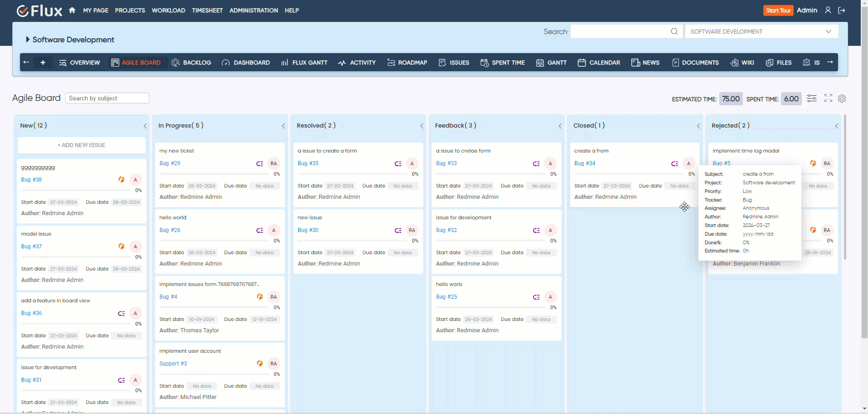Switch to the FLUX GANTT tab
868x414 pixels.
(x=304, y=62)
